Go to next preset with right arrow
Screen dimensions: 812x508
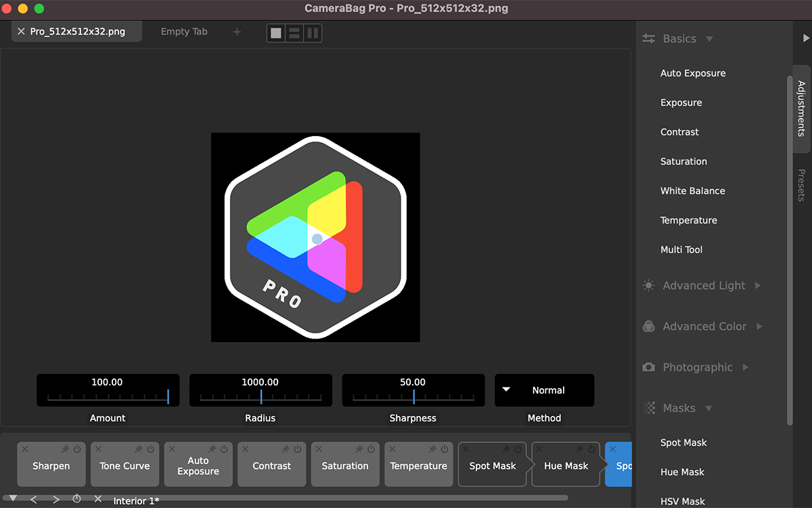pyautogui.click(x=56, y=499)
